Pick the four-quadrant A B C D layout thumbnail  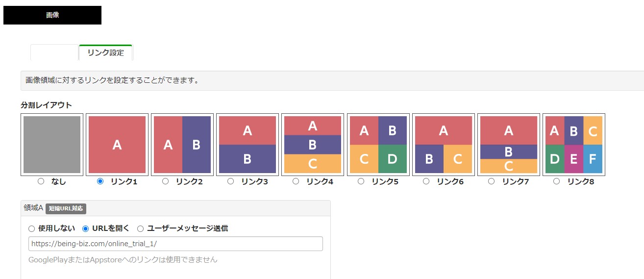tap(378, 145)
